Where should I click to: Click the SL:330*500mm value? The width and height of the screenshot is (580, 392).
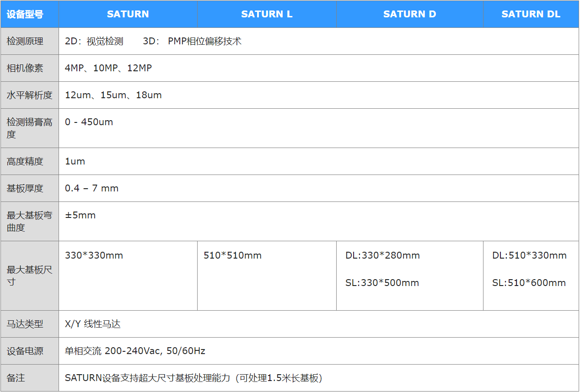click(x=382, y=283)
